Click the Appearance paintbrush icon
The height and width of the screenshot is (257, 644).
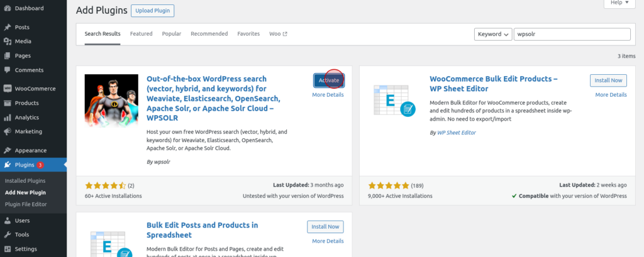click(8, 150)
